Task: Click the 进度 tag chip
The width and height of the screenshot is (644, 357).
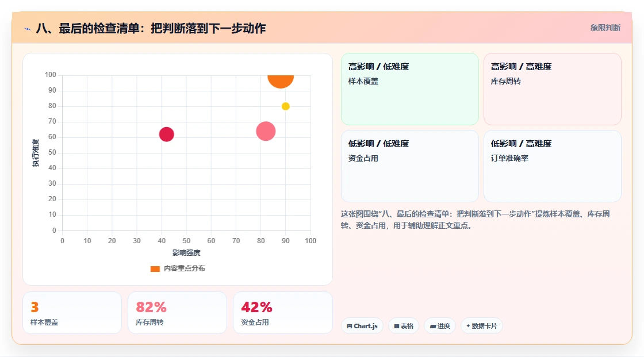Action: (x=440, y=326)
